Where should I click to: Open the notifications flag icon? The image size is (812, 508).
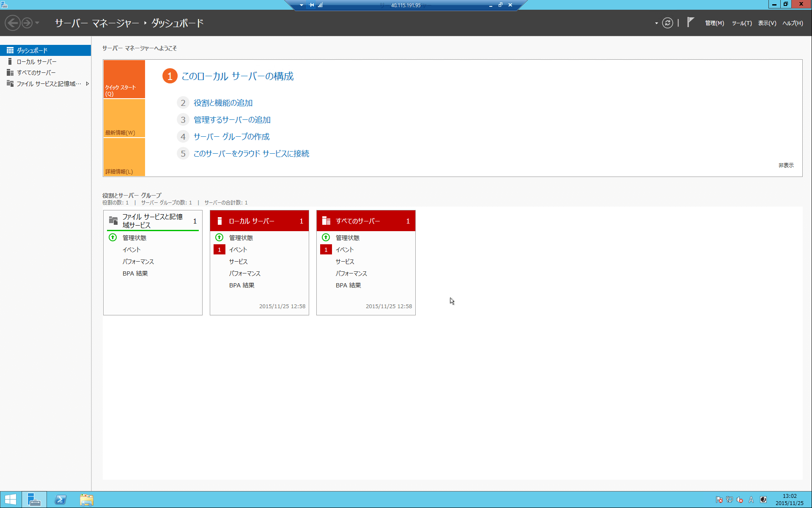point(690,22)
